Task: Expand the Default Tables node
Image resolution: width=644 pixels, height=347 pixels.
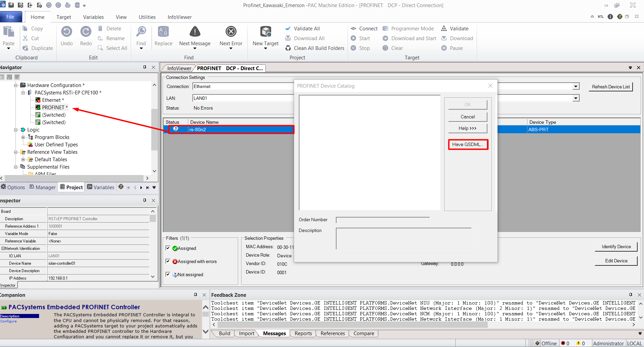Action: click(x=23, y=160)
